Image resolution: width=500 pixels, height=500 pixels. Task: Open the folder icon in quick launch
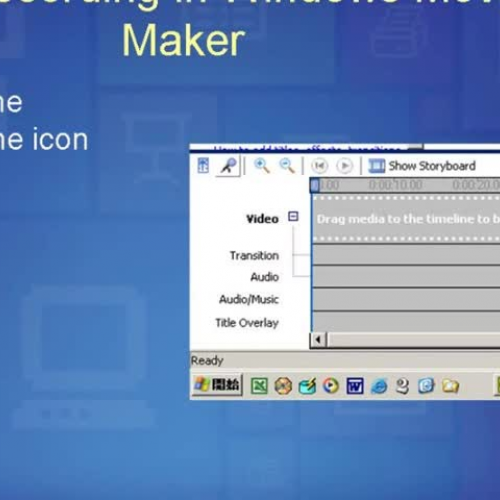tap(450, 386)
